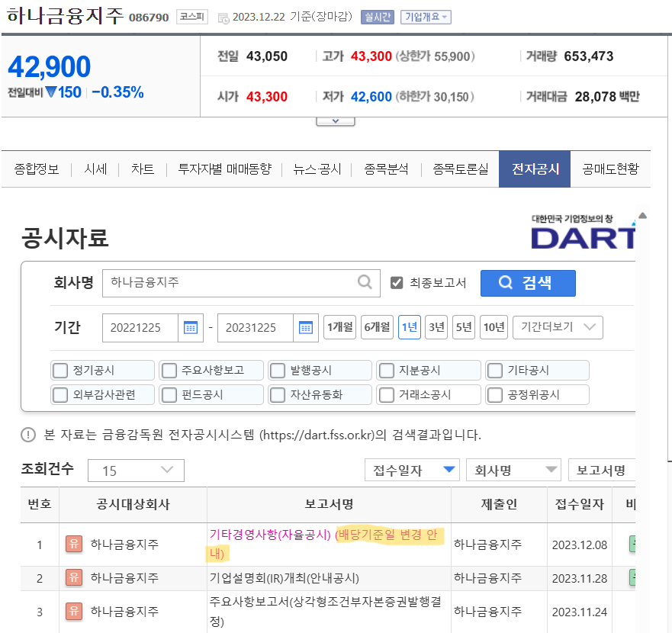Screen dimensions: 672x633
Task: Open the 기타경영사항(자율공시) report link
Action: [323, 544]
